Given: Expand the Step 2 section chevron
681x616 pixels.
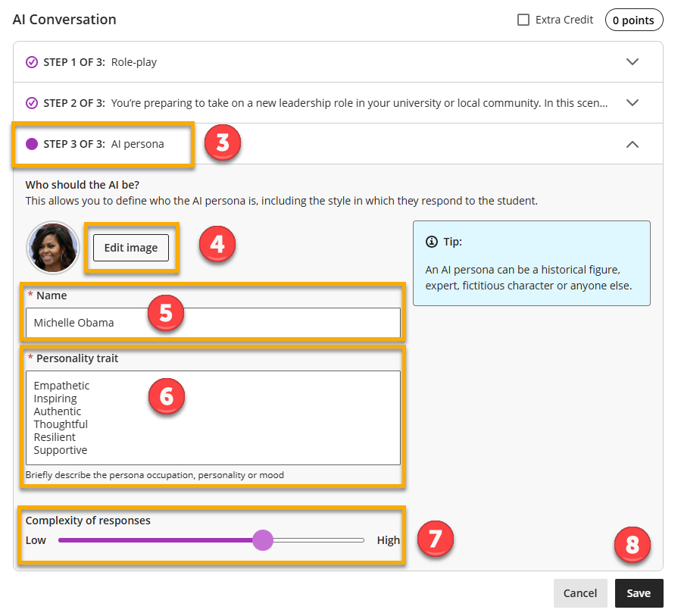Looking at the screenshot, I should click(x=633, y=103).
